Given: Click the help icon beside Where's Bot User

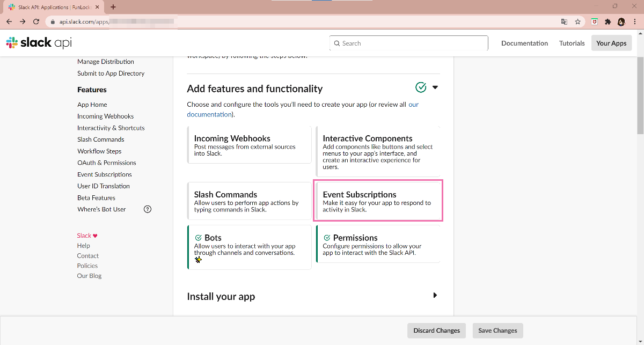Looking at the screenshot, I should pyautogui.click(x=148, y=209).
